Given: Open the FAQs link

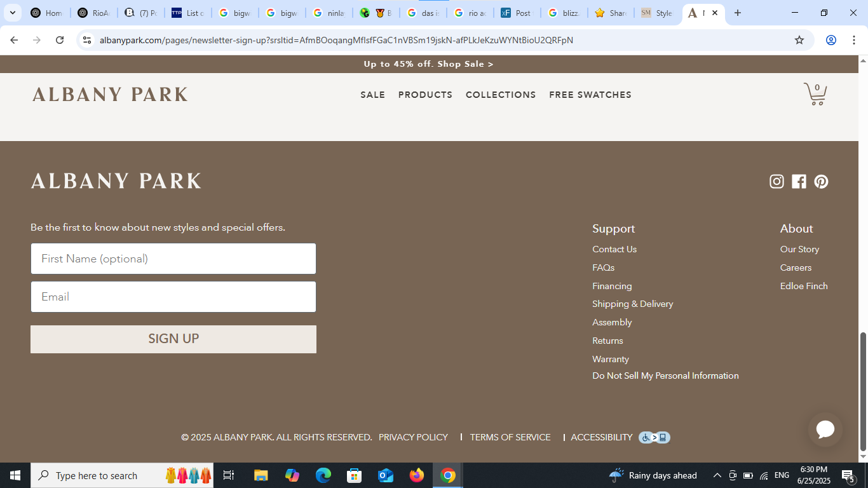Looking at the screenshot, I should pos(603,268).
